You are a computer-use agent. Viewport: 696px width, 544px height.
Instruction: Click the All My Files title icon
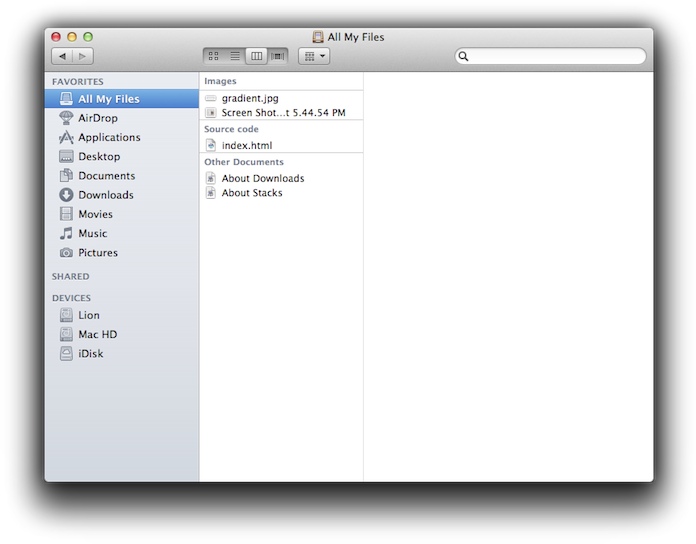318,37
